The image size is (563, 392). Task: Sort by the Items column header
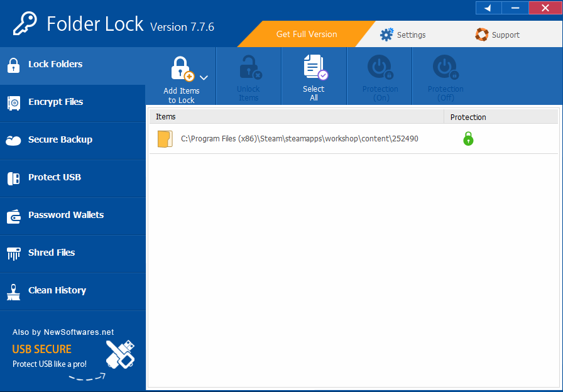coord(296,117)
